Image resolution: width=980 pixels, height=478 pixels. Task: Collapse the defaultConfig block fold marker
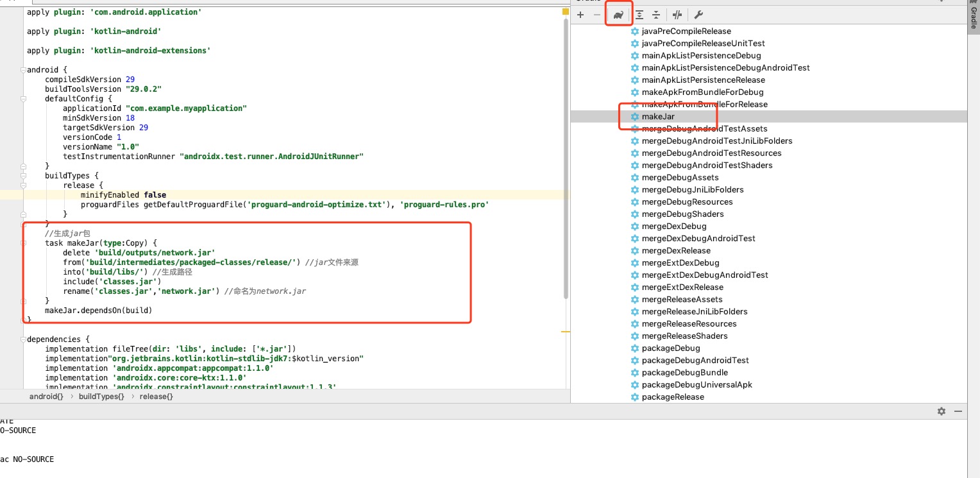point(23,98)
